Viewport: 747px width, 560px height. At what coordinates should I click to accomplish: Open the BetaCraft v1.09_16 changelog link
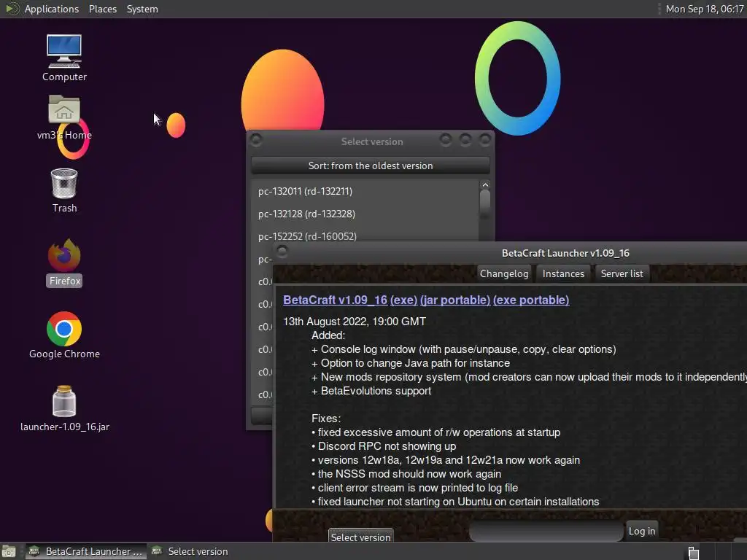335,300
